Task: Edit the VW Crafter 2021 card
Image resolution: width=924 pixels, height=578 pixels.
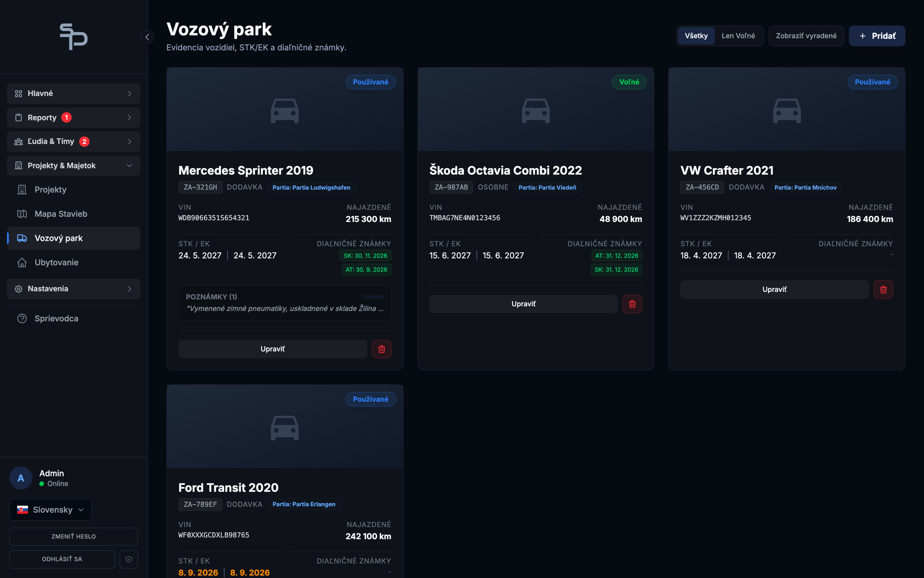Action: point(774,289)
